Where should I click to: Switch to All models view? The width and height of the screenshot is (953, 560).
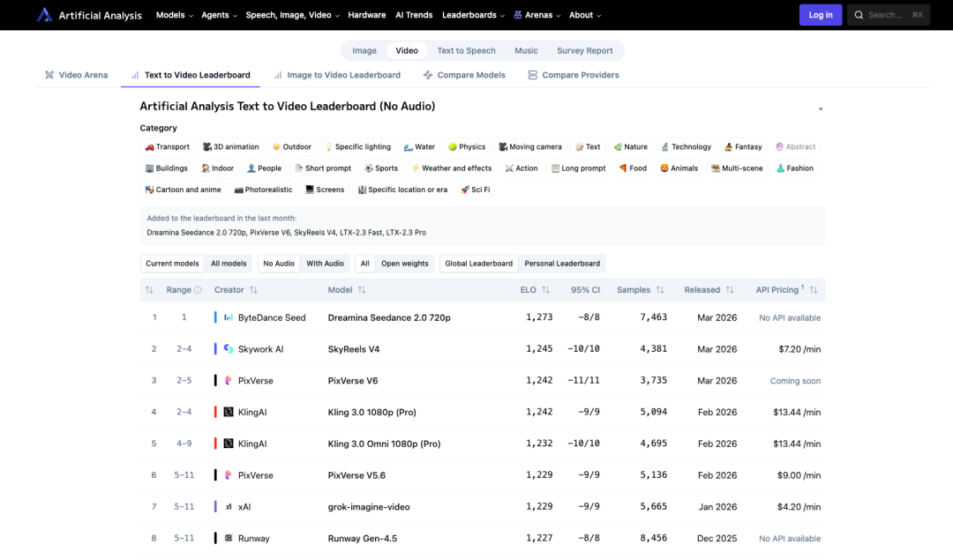click(229, 264)
